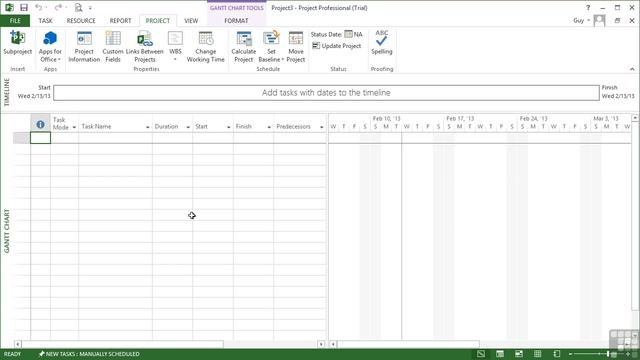This screenshot has width=640, height=360.
Task: Open the Project Information dialog
Action: [x=84, y=47]
